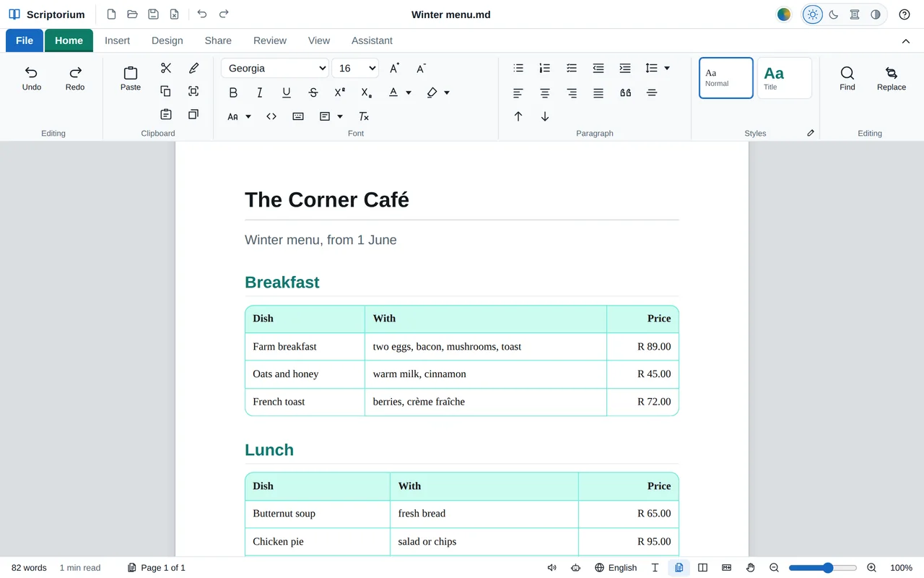
Task: Increase paragraph indent
Action: coord(625,68)
